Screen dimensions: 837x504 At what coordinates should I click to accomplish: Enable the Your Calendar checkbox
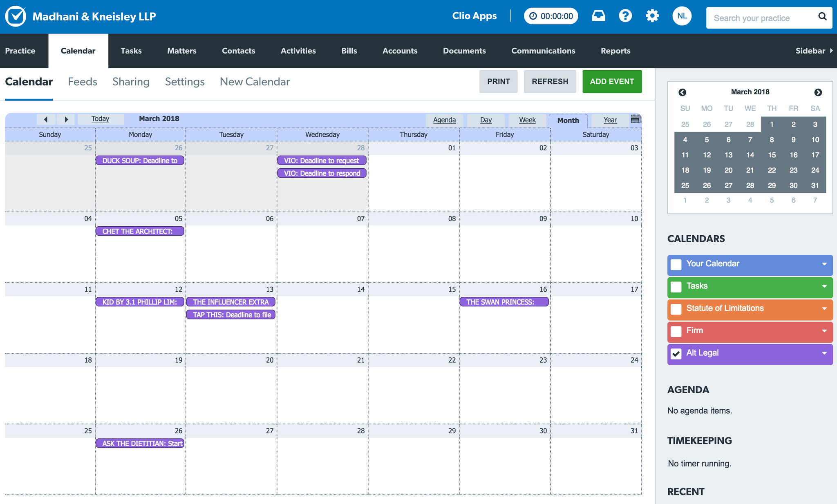pos(676,264)
